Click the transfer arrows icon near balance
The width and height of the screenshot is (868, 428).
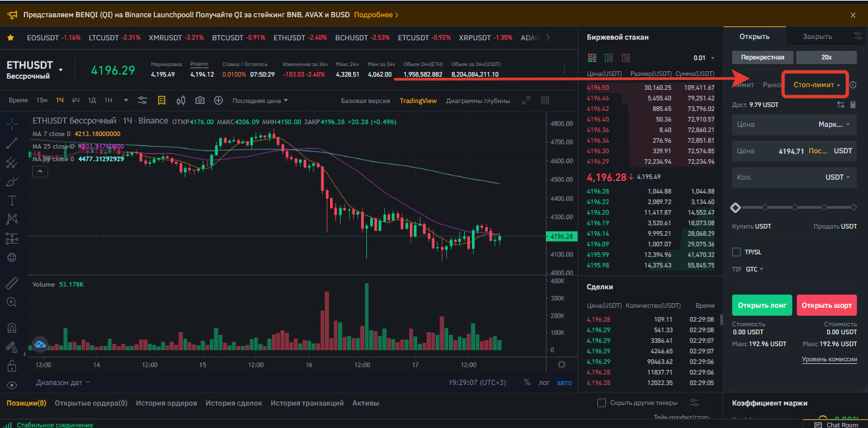coord(840,104)
